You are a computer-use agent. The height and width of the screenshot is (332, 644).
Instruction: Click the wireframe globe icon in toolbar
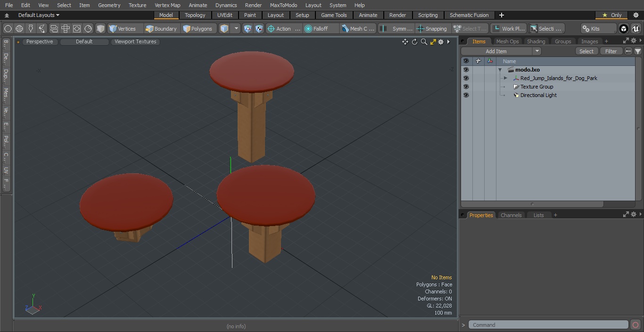click(x=19, y=29)
